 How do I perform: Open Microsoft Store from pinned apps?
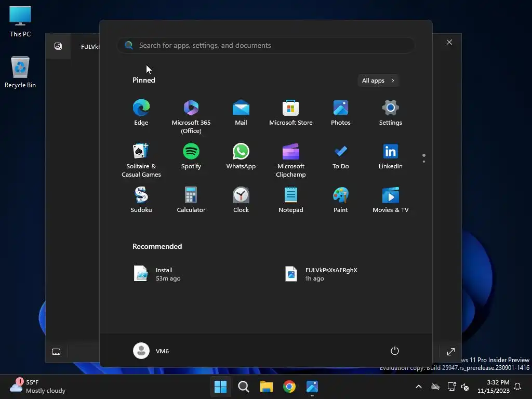(291, 113)
